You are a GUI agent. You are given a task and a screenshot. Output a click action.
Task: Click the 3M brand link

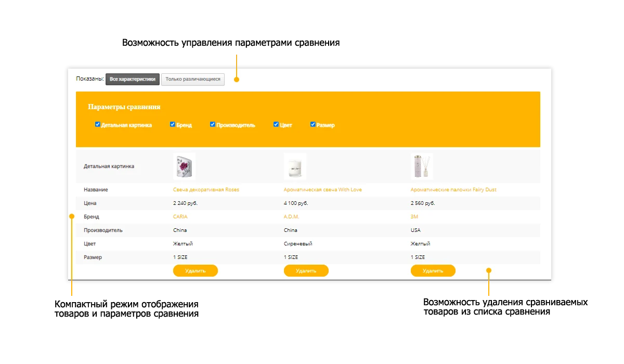pos(414,217)
